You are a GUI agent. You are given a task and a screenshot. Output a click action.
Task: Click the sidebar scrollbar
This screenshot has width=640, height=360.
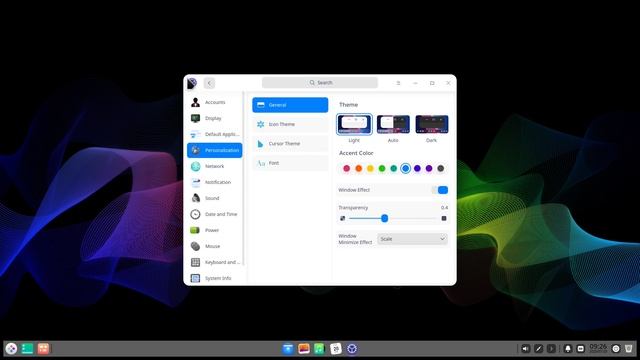[x=244, y=179]
